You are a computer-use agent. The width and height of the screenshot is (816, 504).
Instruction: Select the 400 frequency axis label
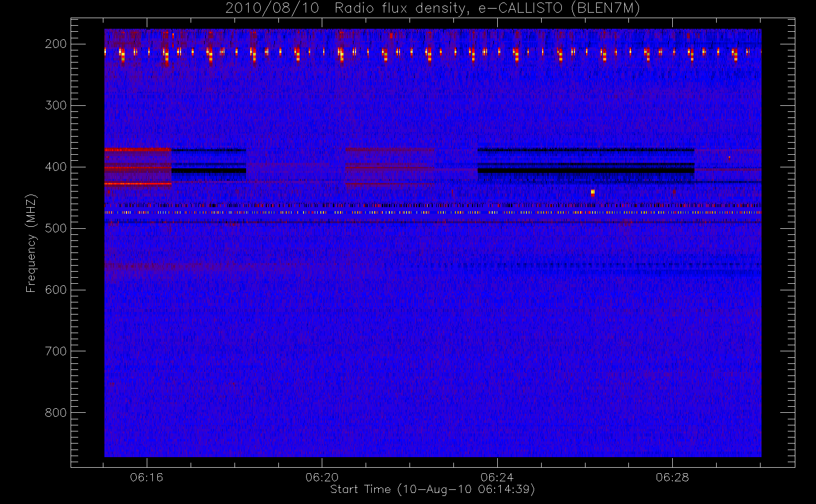[55, 167]
